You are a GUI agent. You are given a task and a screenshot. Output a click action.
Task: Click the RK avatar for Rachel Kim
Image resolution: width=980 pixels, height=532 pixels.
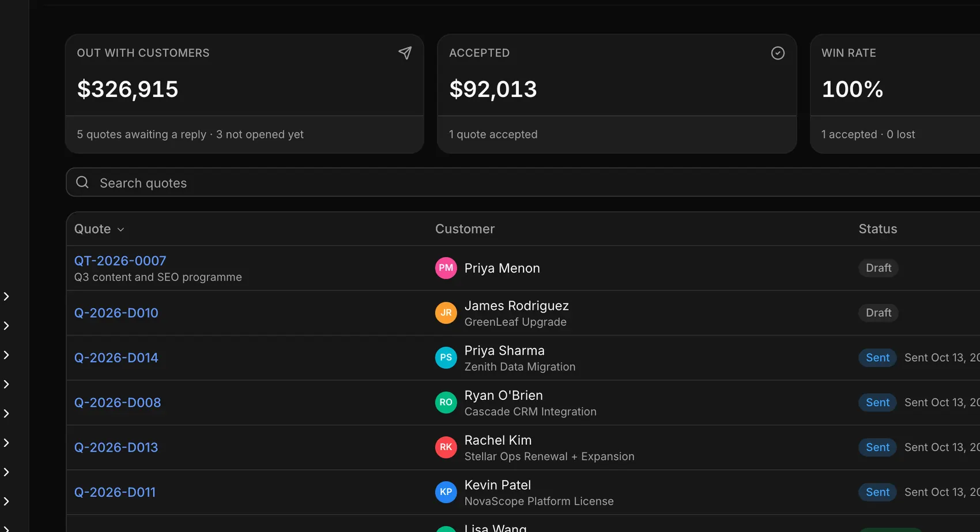pos(446,447)
